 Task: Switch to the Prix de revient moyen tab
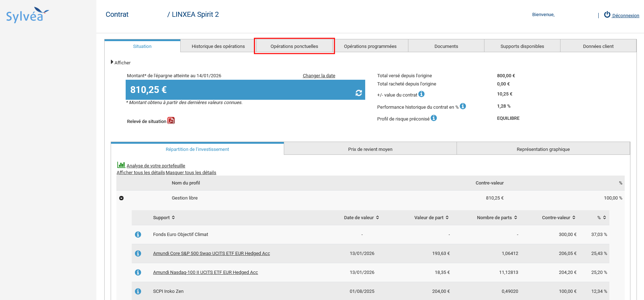point(370,149)
